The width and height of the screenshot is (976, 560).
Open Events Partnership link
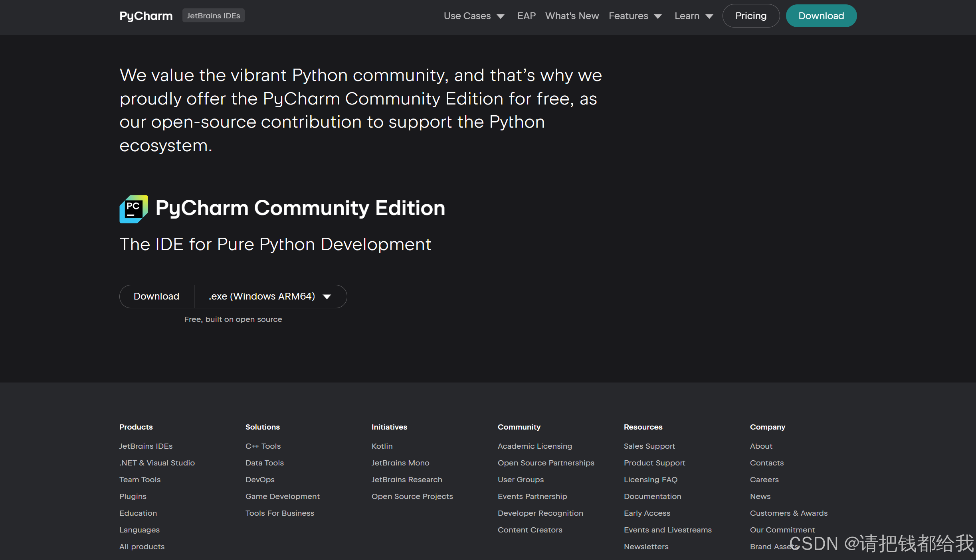(x=532, y=496)
